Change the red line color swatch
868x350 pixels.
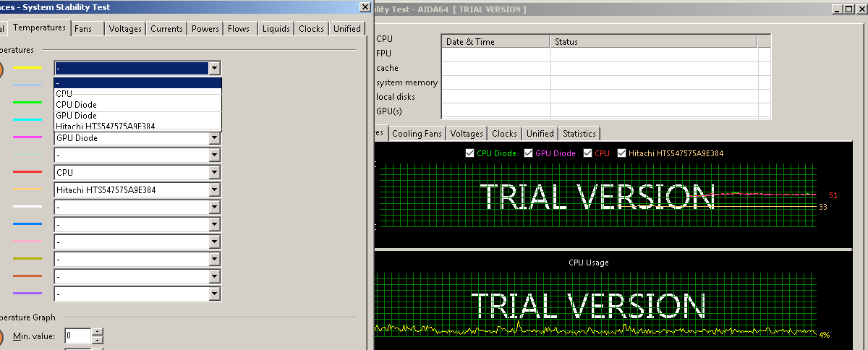click(x=27, y=172)
